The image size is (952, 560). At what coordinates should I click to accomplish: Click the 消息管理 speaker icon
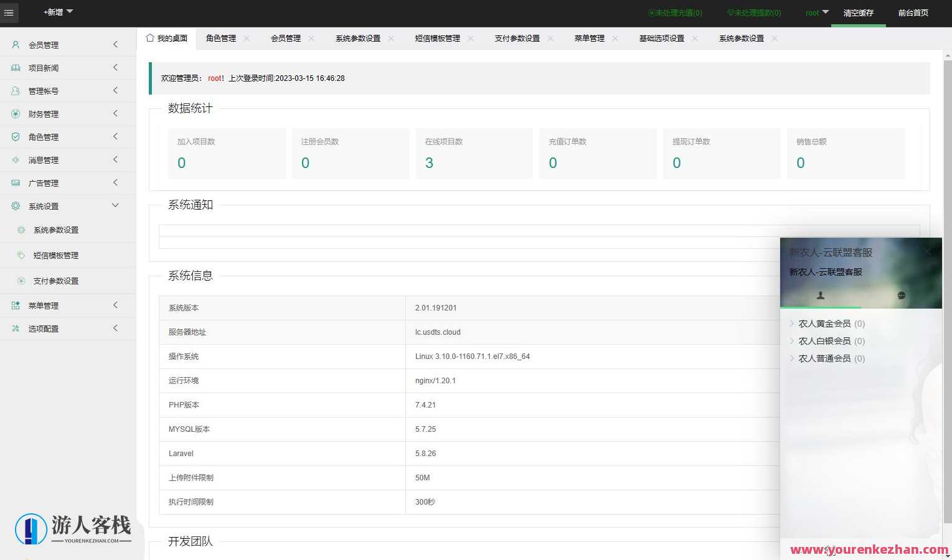click(x=16, y=160)
